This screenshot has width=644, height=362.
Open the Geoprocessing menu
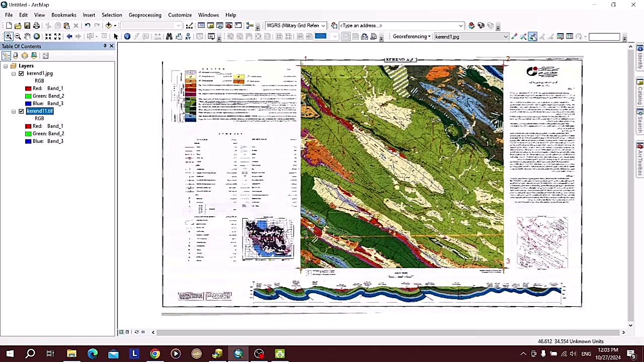tap(145, 15)
